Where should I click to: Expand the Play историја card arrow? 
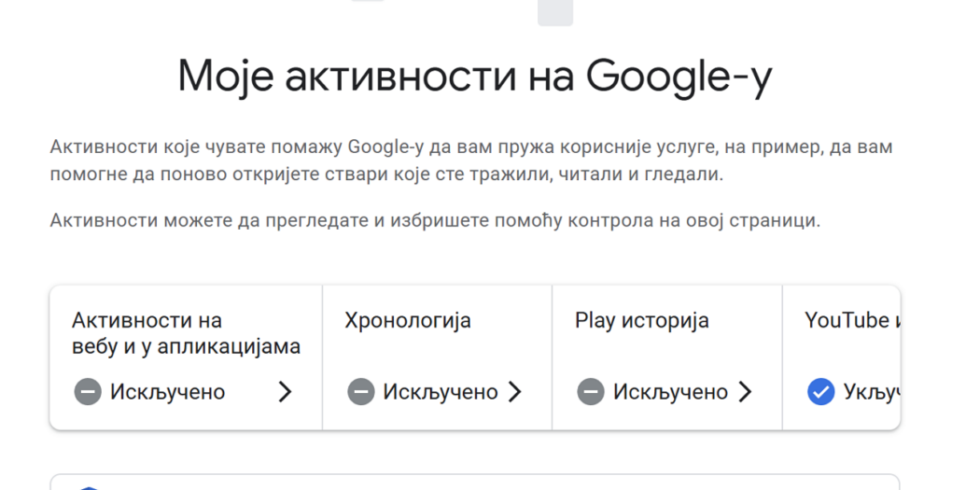click(745, 392)
